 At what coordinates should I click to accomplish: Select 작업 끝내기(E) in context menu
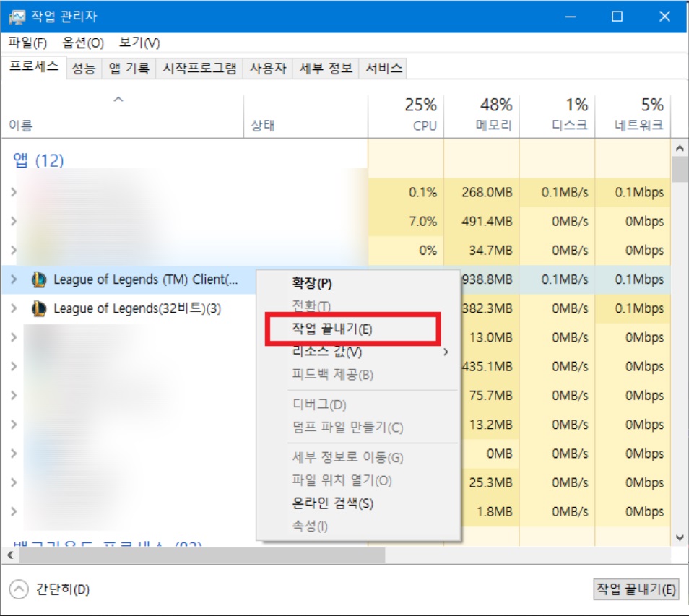point(332,329)
